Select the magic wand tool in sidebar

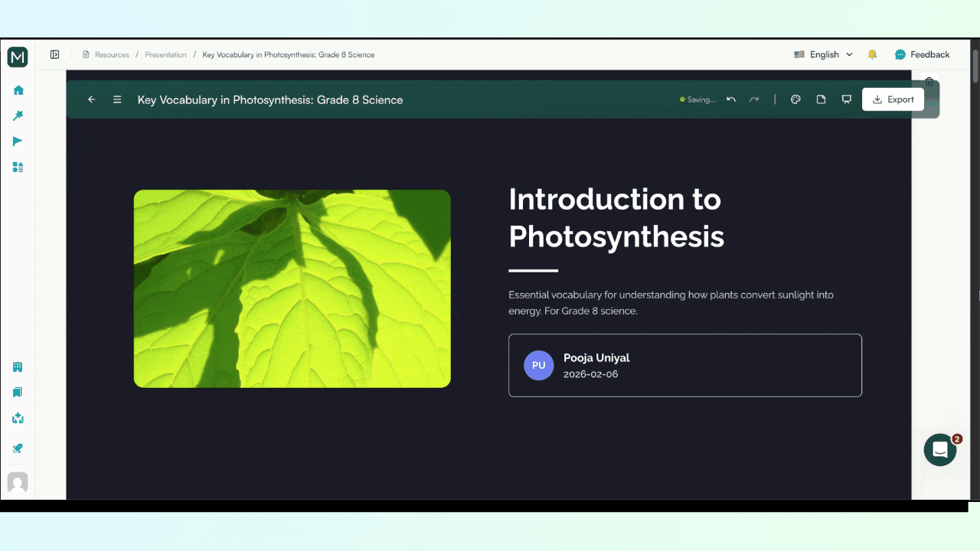(17, 115)
